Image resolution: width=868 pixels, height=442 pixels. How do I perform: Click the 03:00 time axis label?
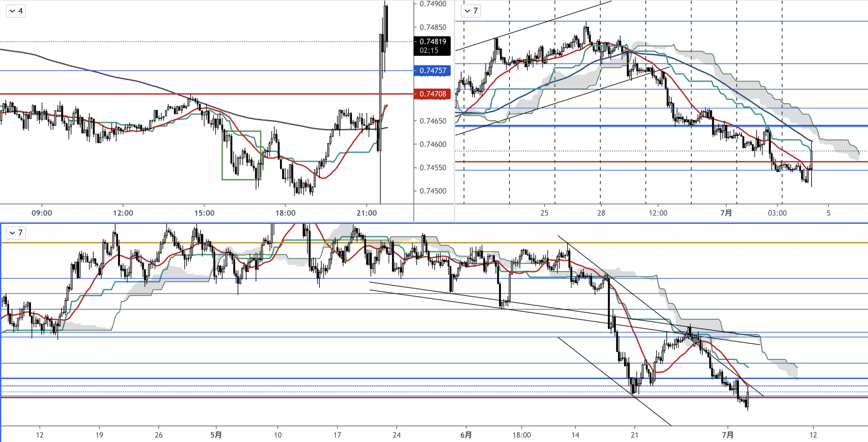(x=777, y=213)
